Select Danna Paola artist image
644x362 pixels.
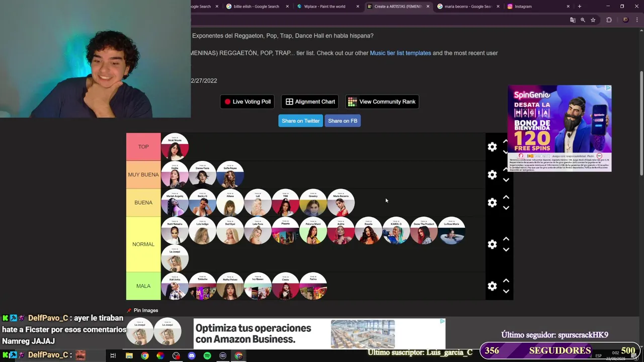click(x=202, y=174)
